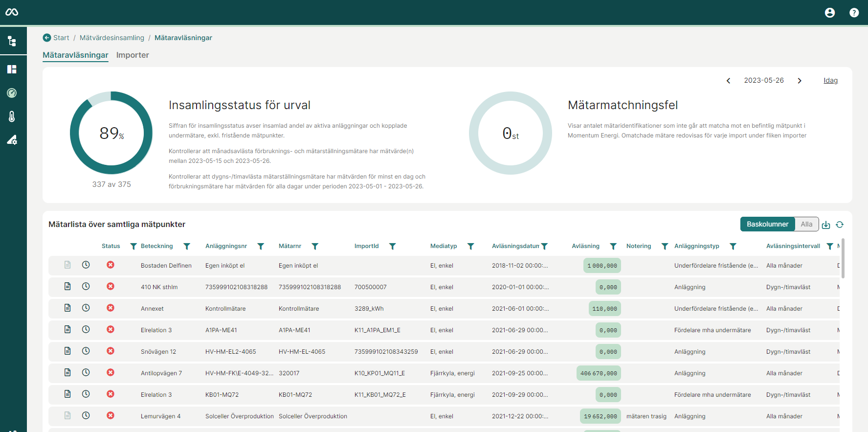Switch to Baskolumner column view

pos(767,224)
